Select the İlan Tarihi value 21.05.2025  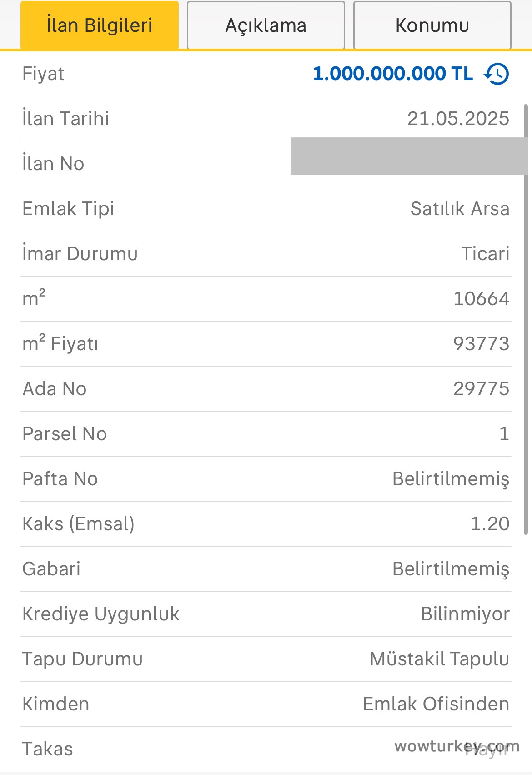[458, 119]
